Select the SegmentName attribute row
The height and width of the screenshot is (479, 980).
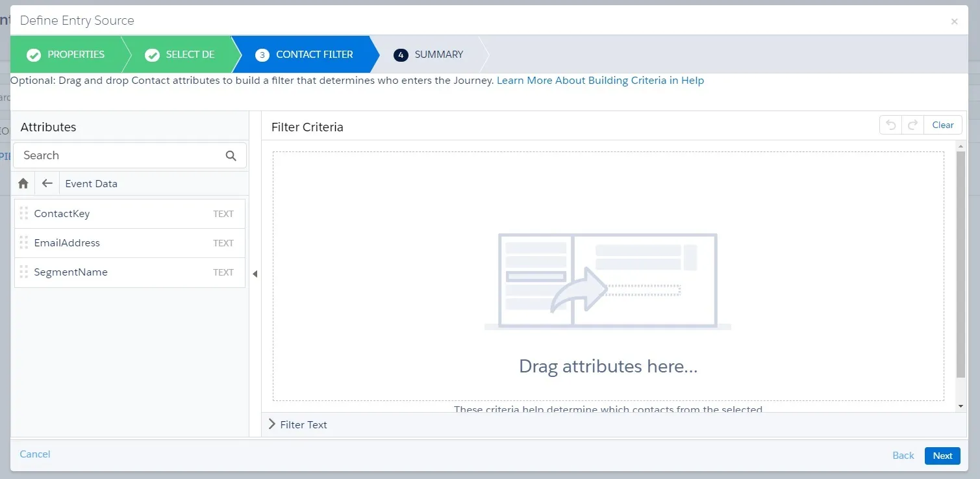click(x=97, y=272)
